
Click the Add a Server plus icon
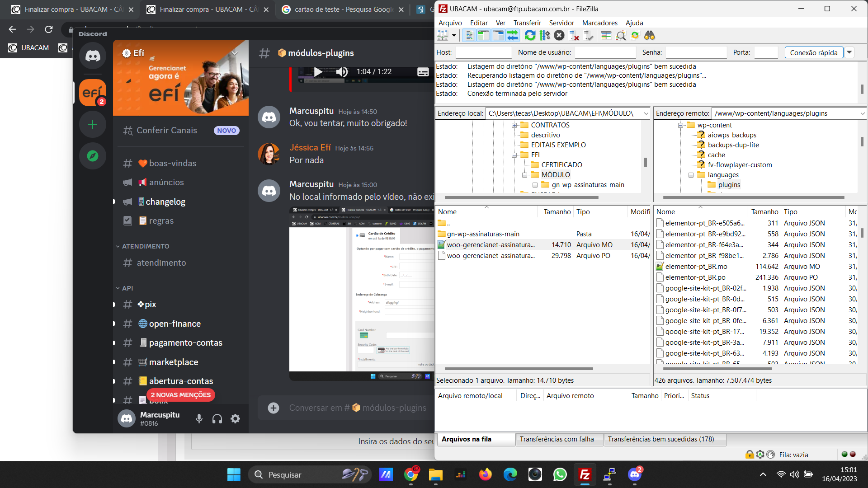(93, 124)
